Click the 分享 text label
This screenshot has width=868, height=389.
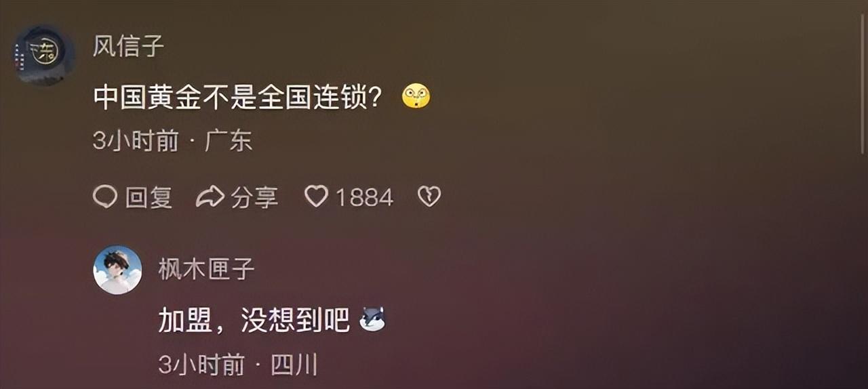(x=254, y=197)
